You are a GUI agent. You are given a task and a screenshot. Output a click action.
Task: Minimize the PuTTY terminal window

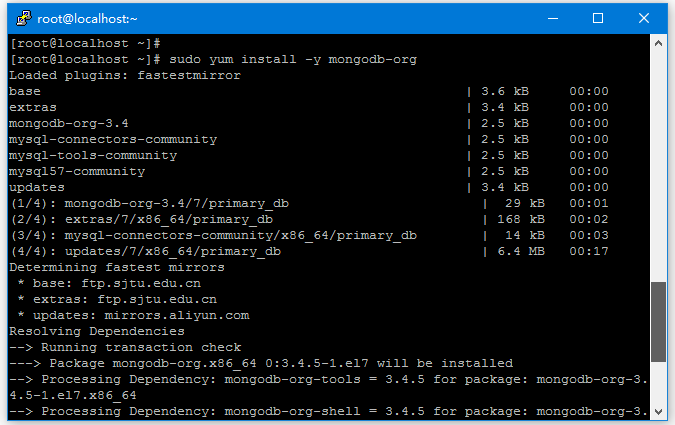(x=552, y=17)
